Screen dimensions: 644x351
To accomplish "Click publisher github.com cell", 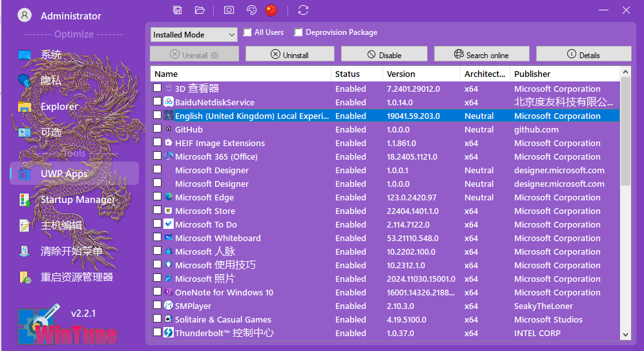I will tap(536, 129).
